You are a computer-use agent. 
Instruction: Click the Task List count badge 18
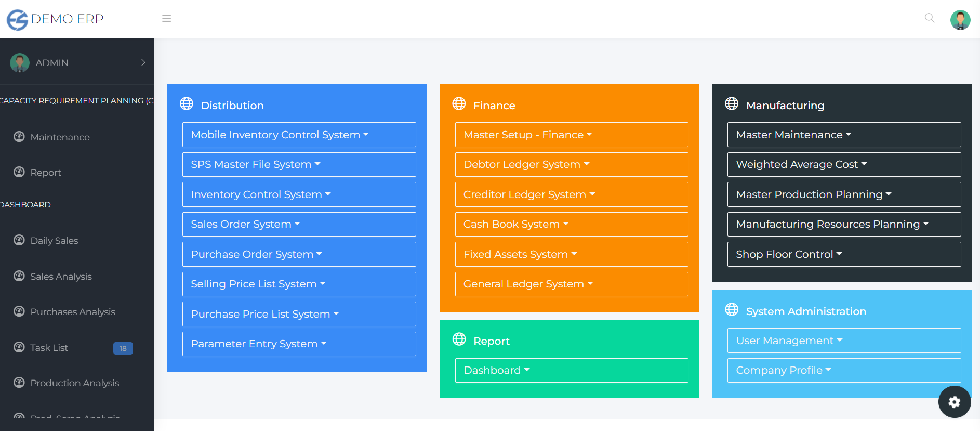click(x=123, y=348)
